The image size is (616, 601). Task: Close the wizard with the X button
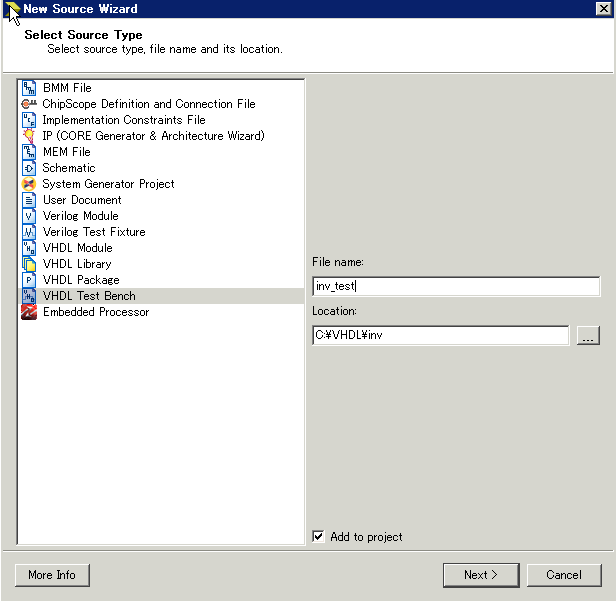click(x=603, y=8)
